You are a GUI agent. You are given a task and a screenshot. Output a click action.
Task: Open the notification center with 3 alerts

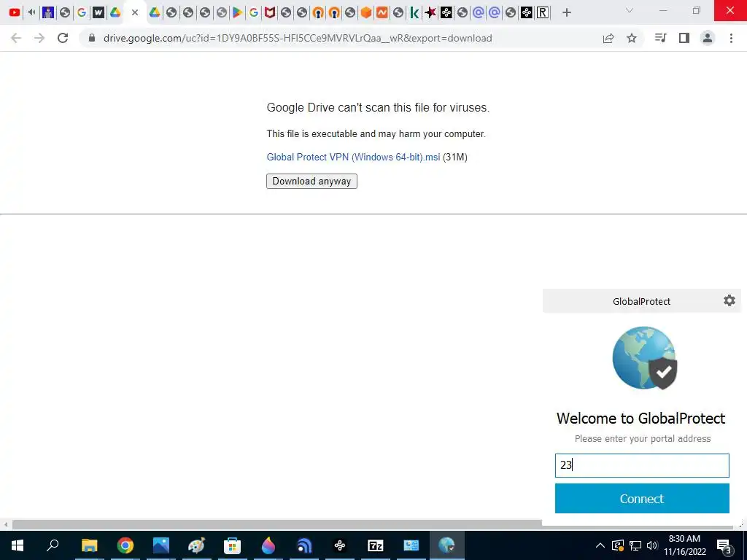pos(724,545)
